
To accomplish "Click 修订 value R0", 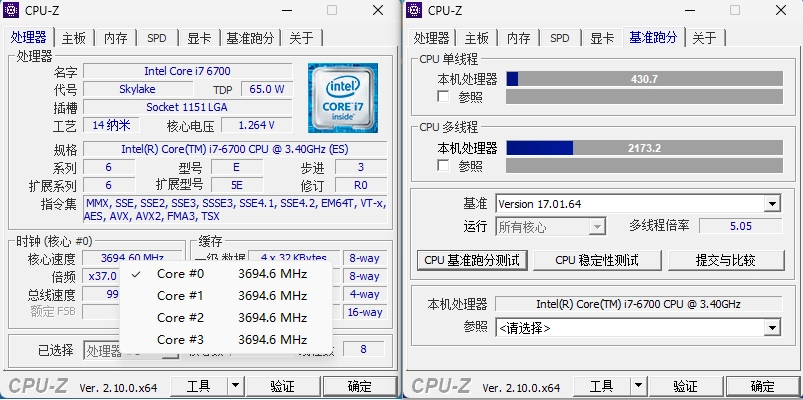I will (x=361, y=185).
